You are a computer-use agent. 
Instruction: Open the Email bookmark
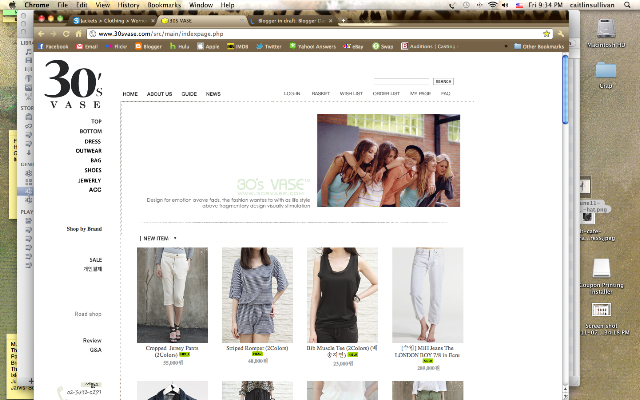click(87, 46)
